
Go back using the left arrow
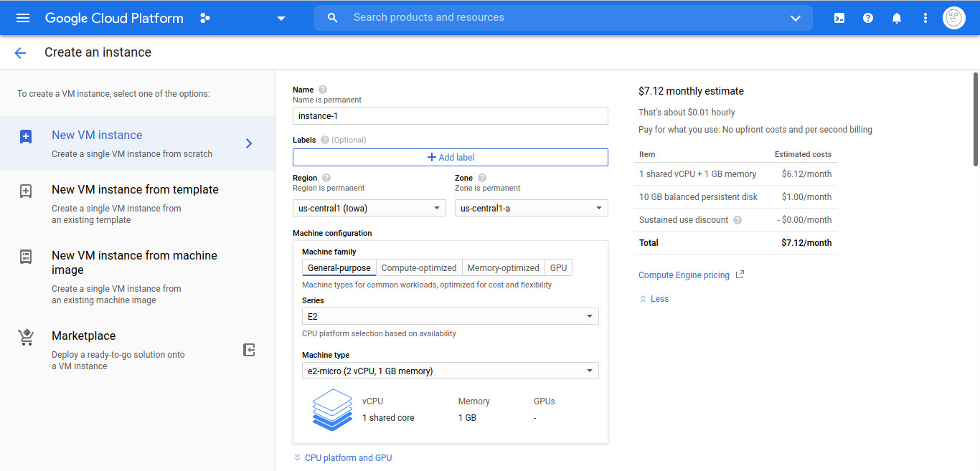(x=20, y=52)
